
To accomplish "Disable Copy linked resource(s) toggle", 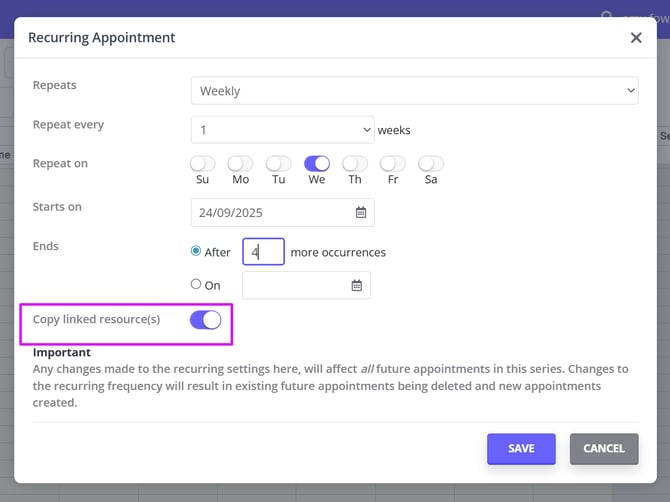I will 205,320.
